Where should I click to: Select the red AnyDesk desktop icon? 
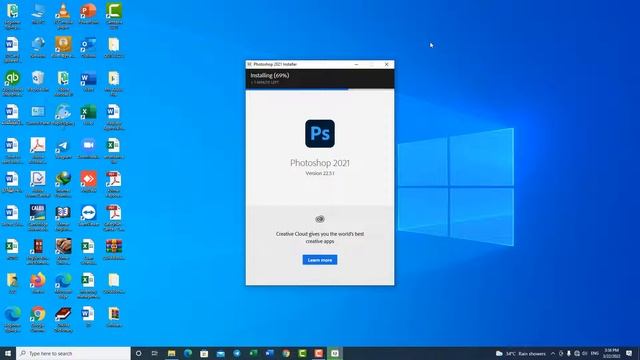(x=89, y=182)
